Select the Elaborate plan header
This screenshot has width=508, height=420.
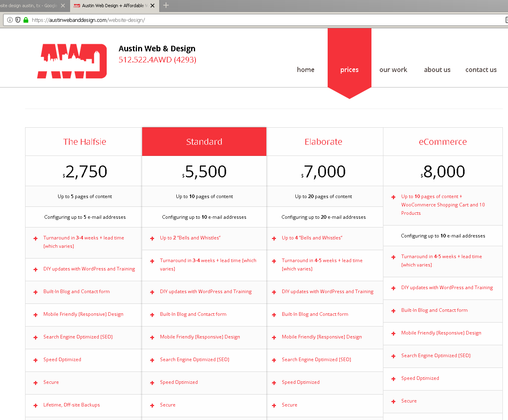click(x=323, y=142)
